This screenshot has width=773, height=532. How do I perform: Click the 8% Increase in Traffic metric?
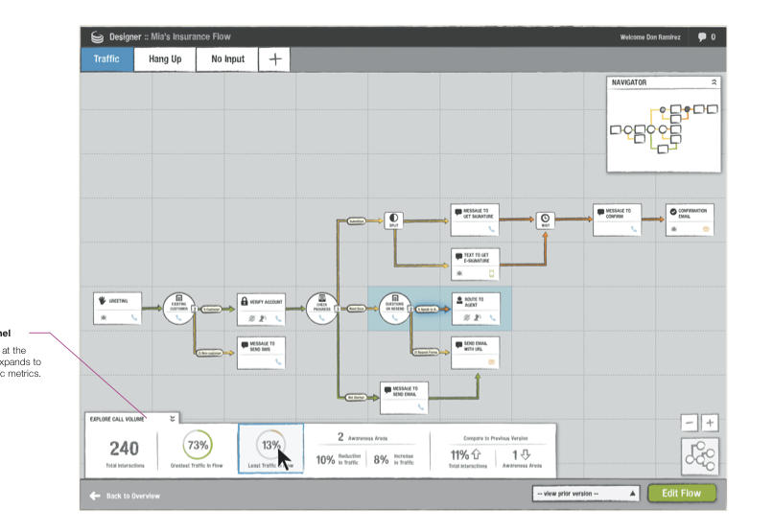tap(393, 459)
